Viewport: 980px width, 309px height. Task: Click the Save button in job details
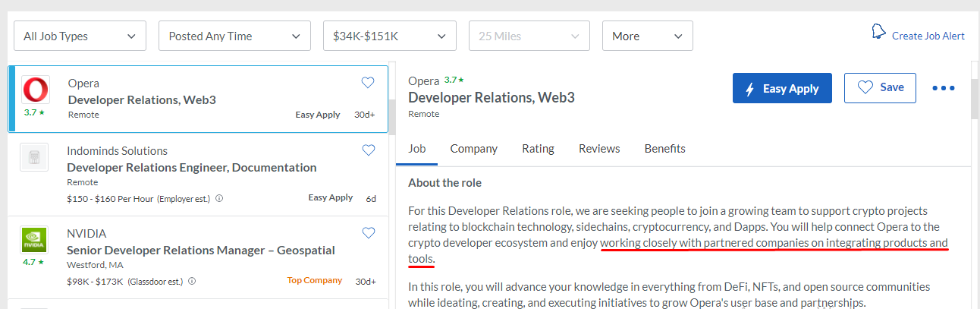point(880,88)
